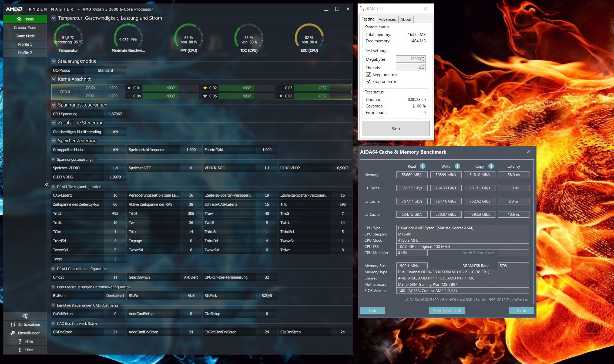Click the Speichertaktfrequenz value 1.900
Viewport: 614px width, 364px height.
[x=191, y=150]
